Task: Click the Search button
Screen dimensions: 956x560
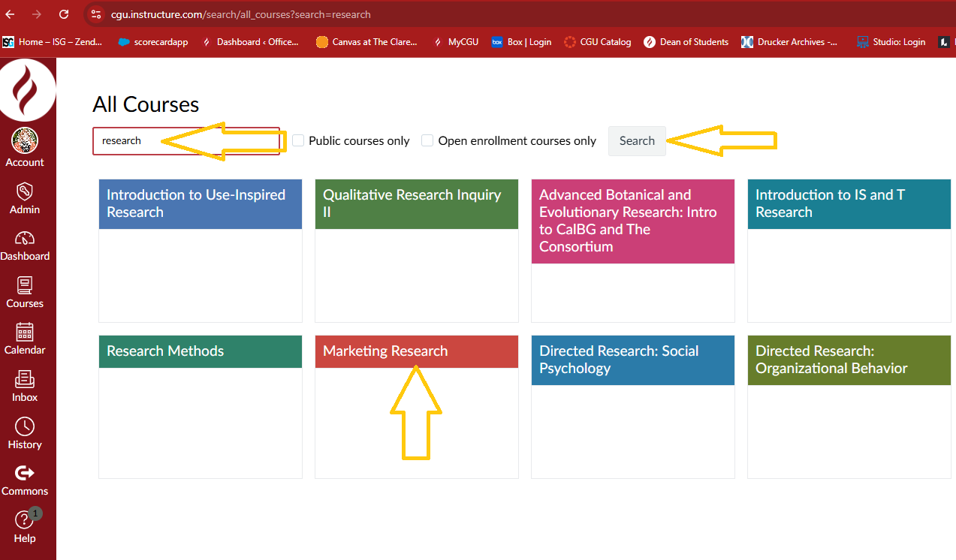Action: click(x=637, y=141)
